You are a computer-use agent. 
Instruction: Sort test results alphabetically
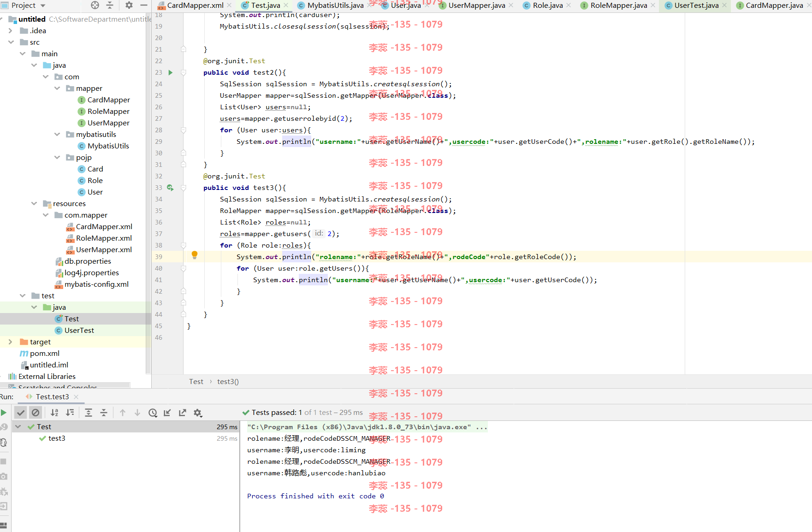(54, 413)
